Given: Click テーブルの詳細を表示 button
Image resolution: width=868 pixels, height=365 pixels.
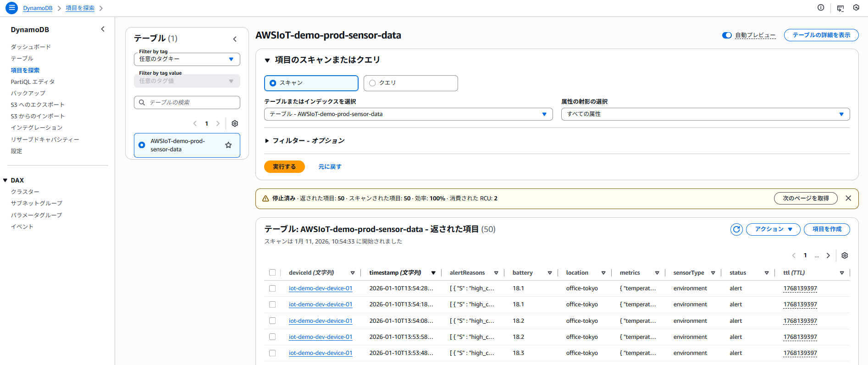Looking at the screenshot, I should 821,35.
